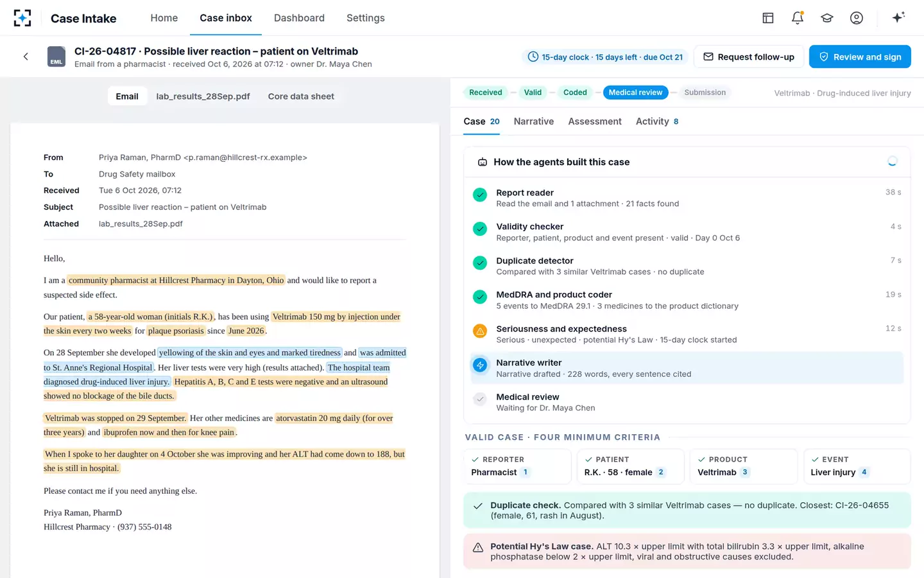Open the Activity tab
The height and width of the screenshot is (578, 924).
(657, 121)
